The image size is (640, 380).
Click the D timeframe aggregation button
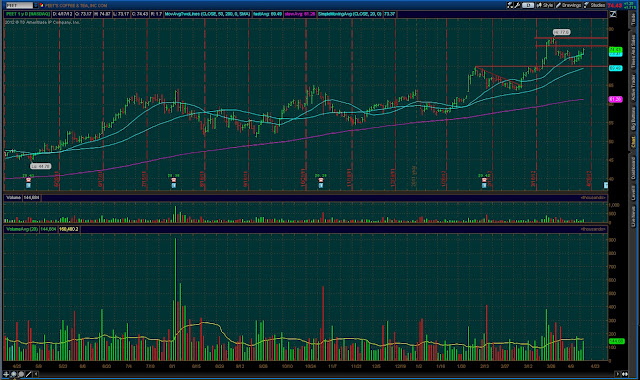(528, 5)
